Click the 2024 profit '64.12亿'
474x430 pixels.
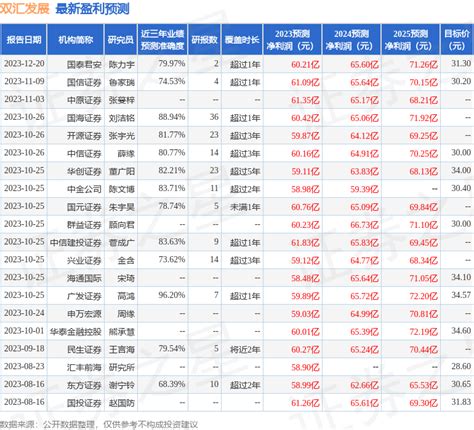(x=364, y=136)
